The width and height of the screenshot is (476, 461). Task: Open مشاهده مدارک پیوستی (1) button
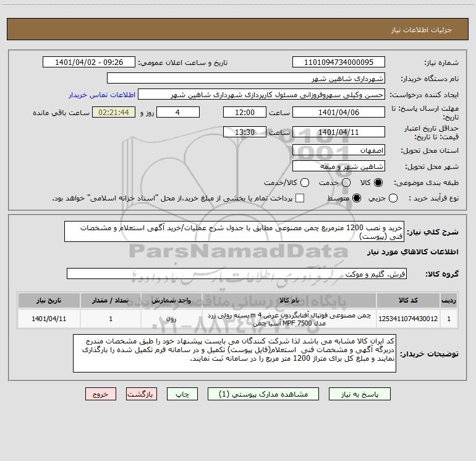263,394
